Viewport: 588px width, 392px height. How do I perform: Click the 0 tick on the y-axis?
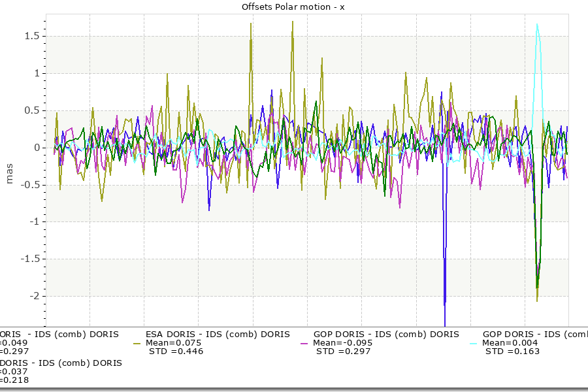coord(37,148)
